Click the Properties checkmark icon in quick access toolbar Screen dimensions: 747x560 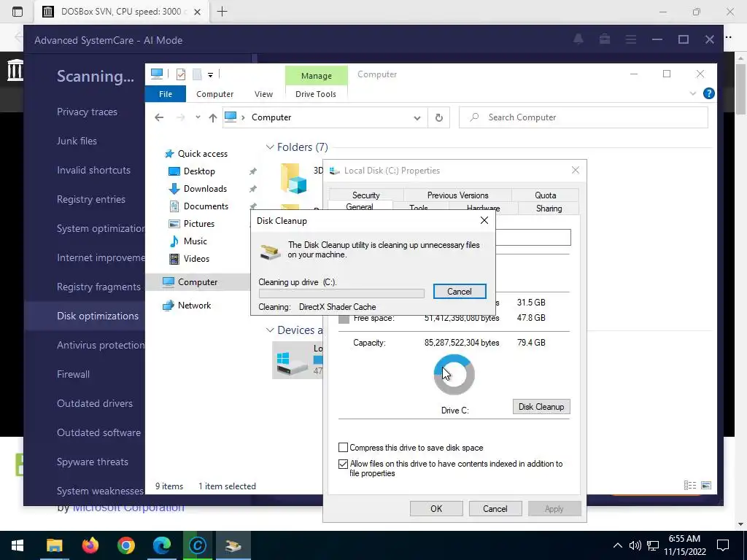(x=181, y=74)
